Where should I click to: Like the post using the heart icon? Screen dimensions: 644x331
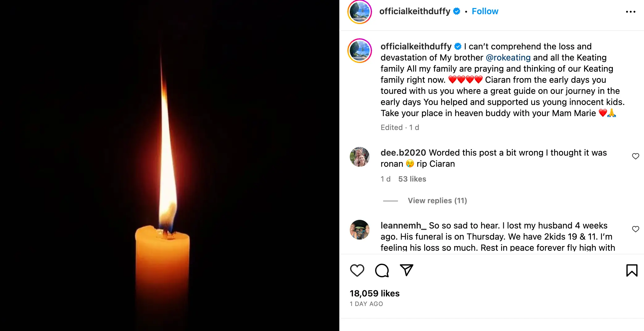click(x=357, y=270)
